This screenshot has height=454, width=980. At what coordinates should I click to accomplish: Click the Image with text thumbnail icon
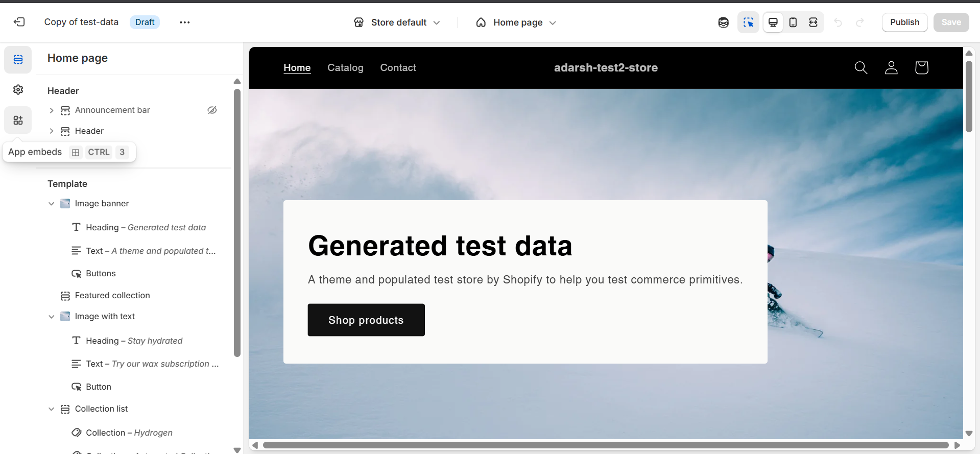coord(65,317)
